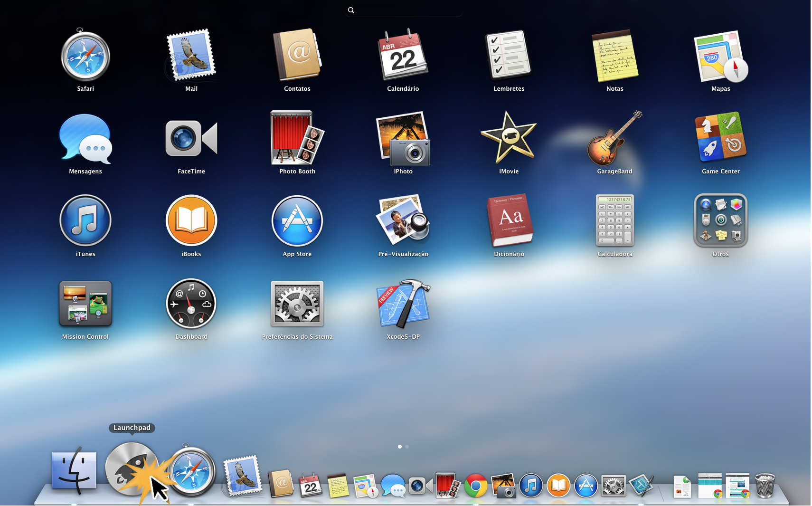
Task: Open the Mensagens app in Launchpad
Action: click(x=85, y=138)
